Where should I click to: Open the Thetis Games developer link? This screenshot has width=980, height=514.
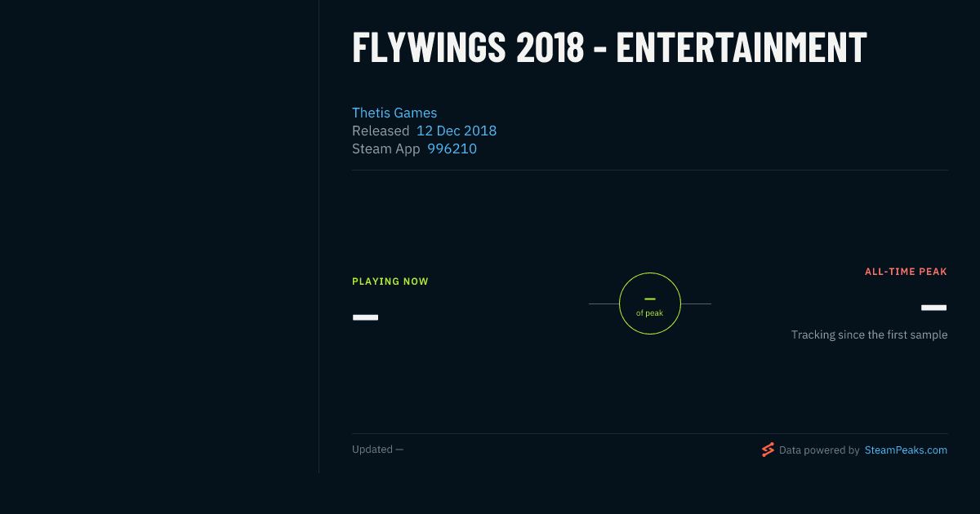(x=394, y=113)
